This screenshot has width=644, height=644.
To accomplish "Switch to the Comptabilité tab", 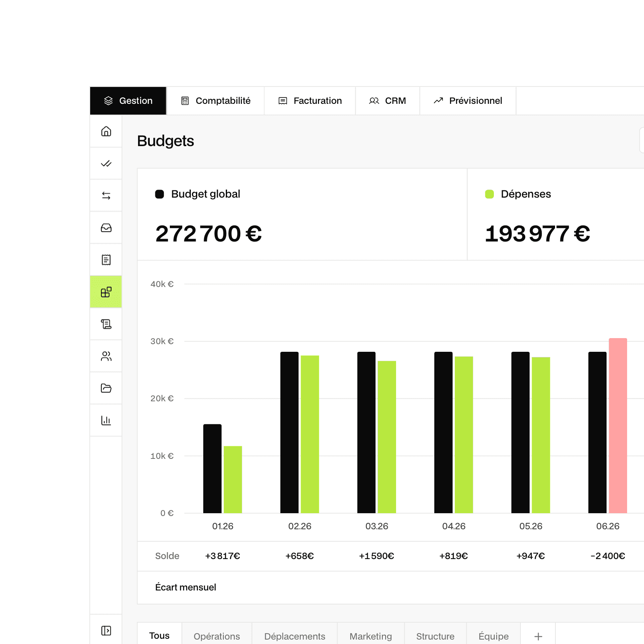I will [216, 101].
